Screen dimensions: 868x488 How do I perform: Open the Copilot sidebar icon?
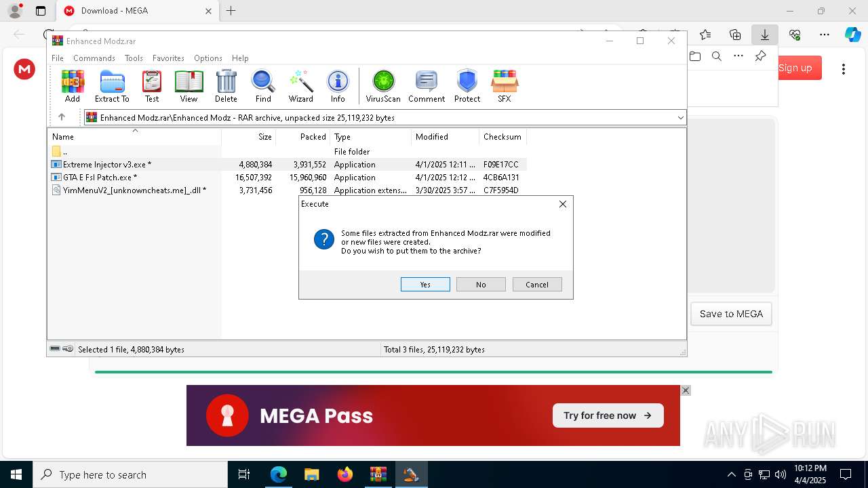click(x=853, y=35)
